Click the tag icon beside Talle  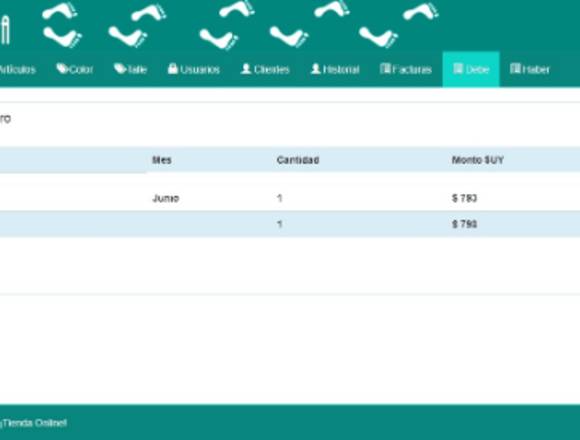tap(119, 68)
